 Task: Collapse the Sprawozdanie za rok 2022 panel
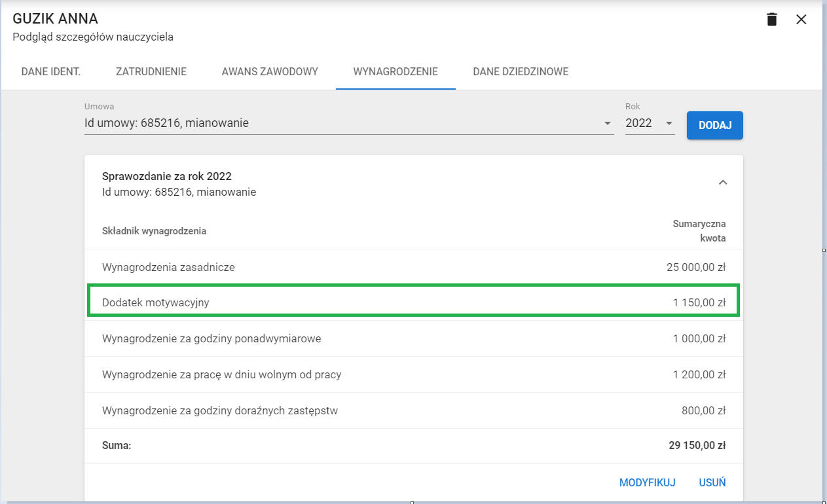[x=723, y=183]
